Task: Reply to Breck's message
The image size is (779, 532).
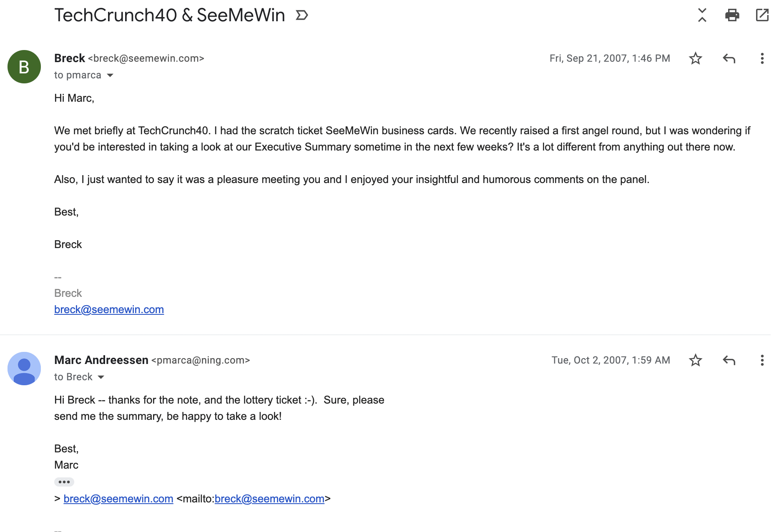Action: click(x=729, y=58)
